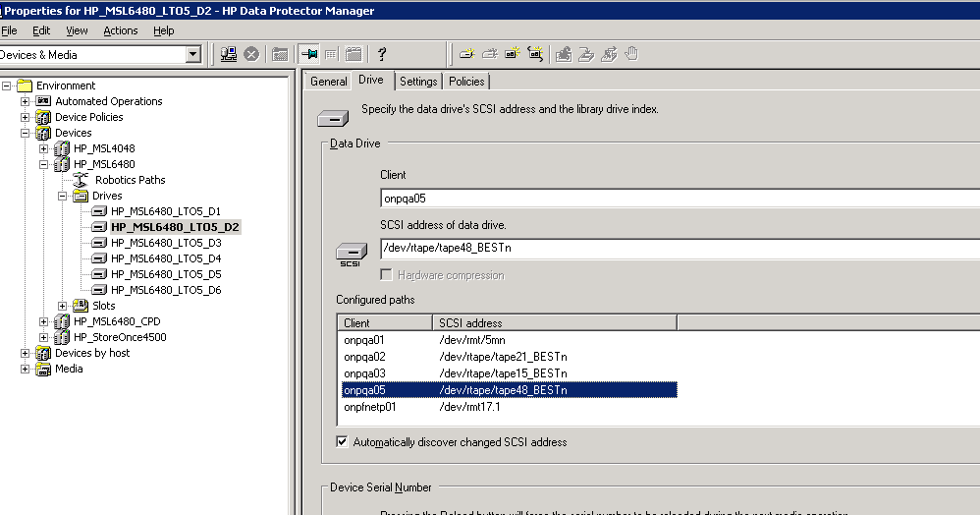Click the Robotics Paths icon in tree
The width and height of the screenshot is (980, 515).
[x=81, y=180]
